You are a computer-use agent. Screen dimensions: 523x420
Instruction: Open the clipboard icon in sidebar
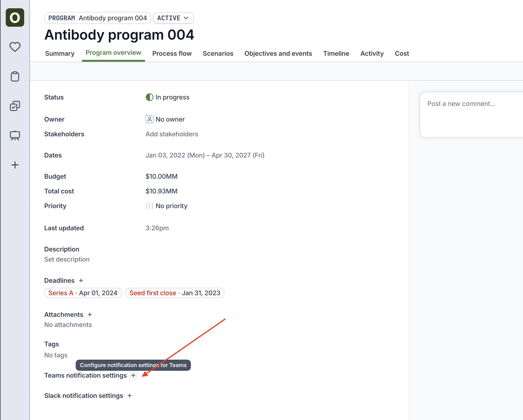tap(15, 76)
